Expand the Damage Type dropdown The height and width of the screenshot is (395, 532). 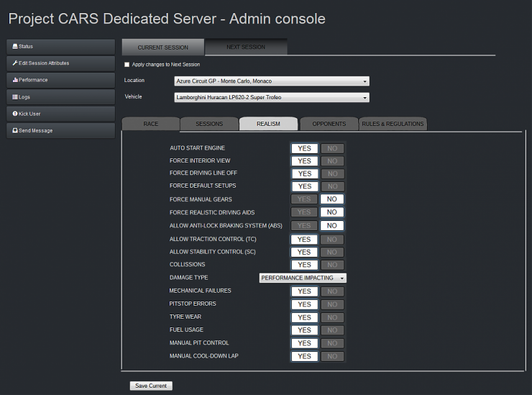click(303, 278)
